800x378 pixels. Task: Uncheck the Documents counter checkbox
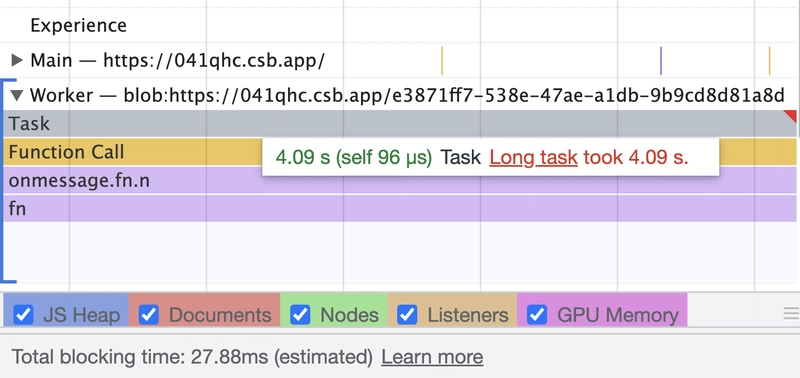(148, 315)
